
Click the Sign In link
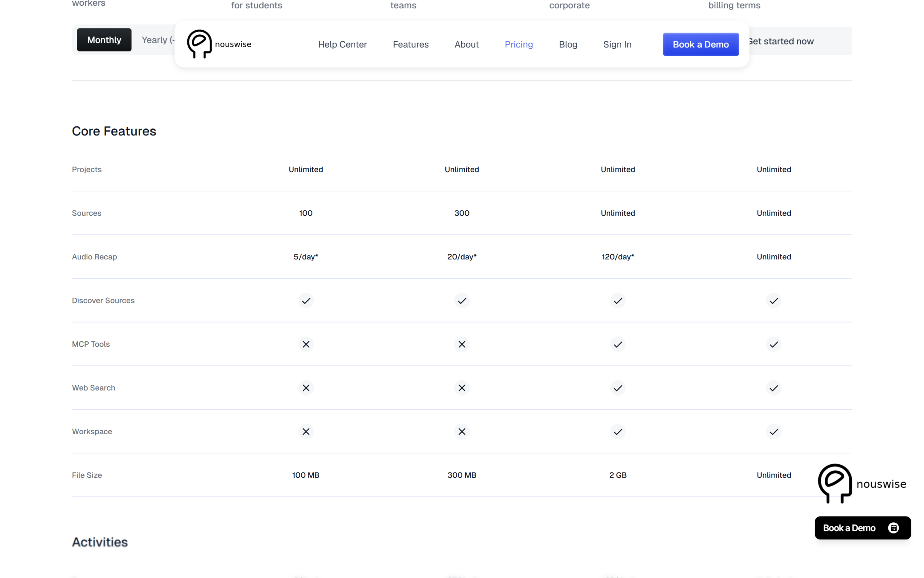[x=617, y=44]
